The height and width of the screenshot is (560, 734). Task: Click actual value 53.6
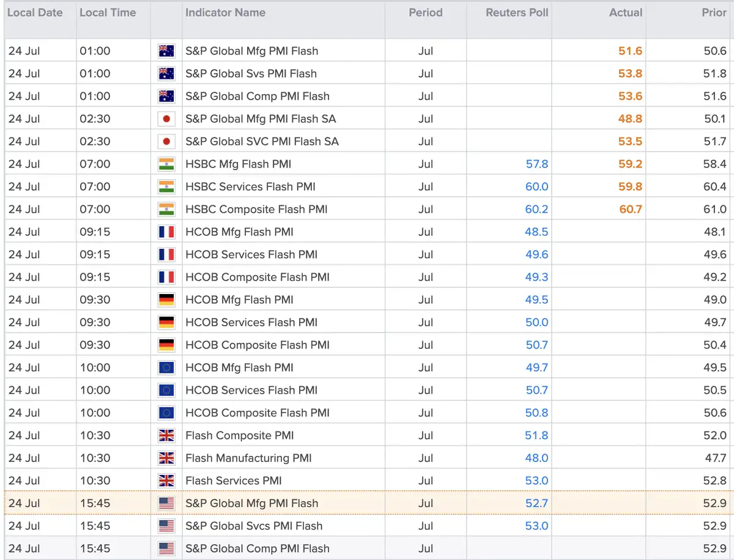tap(631, 97)
